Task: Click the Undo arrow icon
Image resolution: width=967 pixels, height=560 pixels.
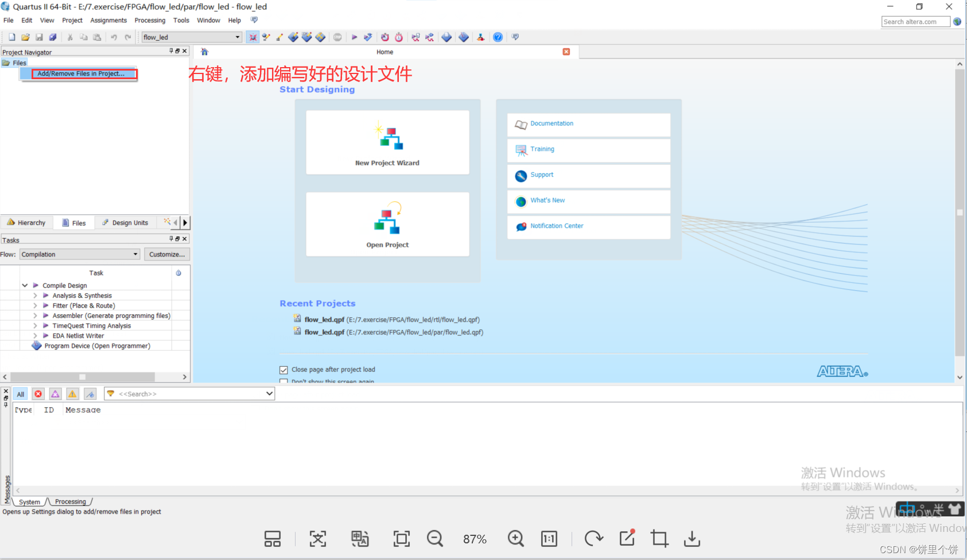Action: click(x=114, y=37)
